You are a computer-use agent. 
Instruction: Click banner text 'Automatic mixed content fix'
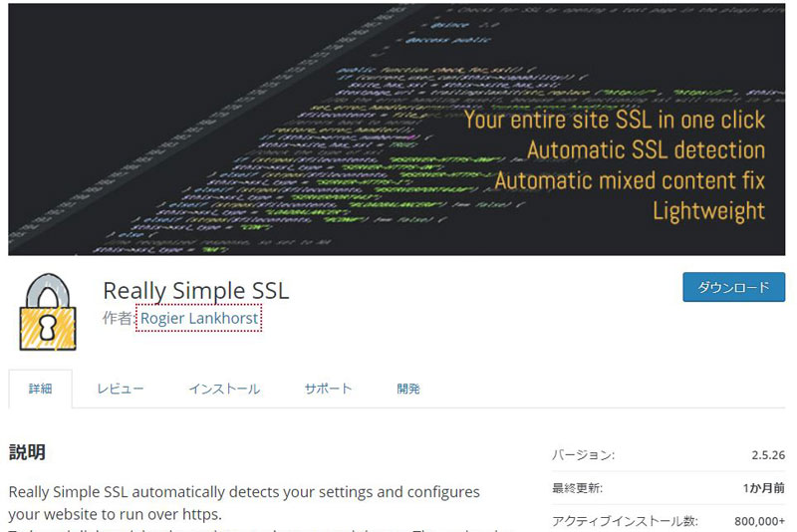coord(630,181)
